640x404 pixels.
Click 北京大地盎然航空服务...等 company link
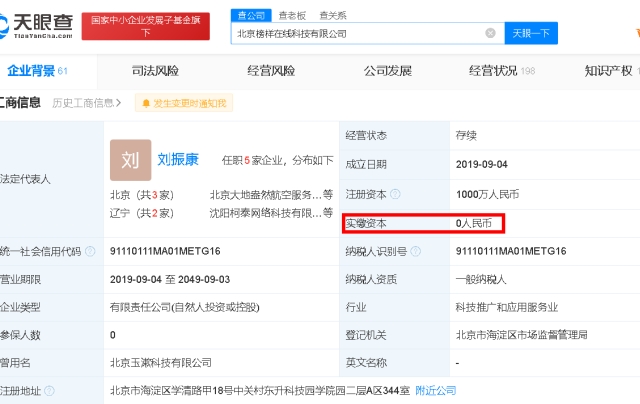pyautogui.click(x=271, y=195)
